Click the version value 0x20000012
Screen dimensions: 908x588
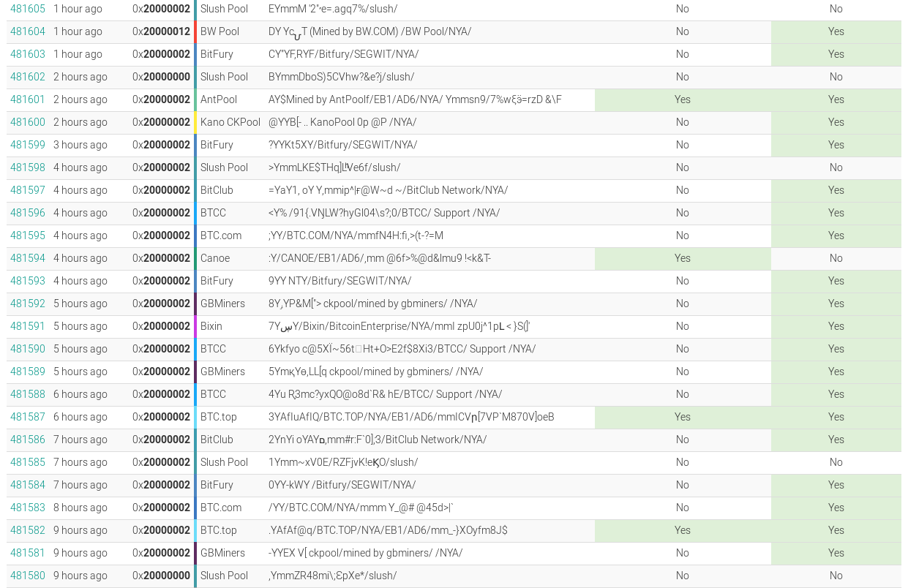point(161,31)
